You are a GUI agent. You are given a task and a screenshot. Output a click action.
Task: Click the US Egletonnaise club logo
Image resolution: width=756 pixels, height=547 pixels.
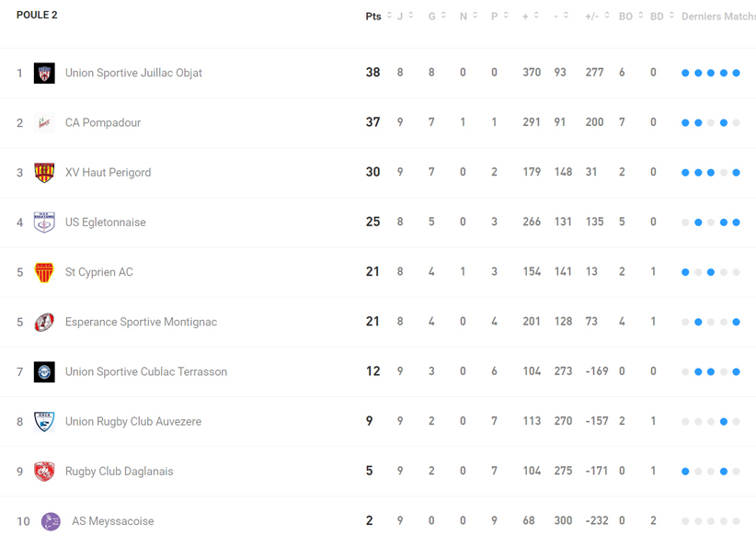click(44, 222)
